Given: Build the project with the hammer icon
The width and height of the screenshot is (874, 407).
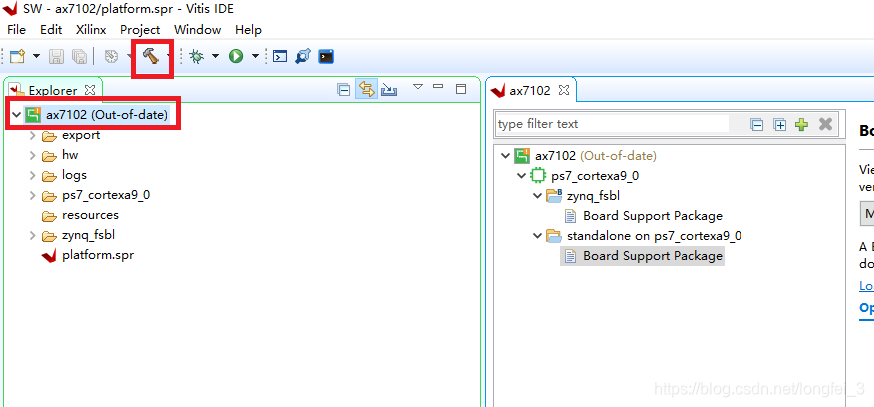Looking at the screenshot, I should click(x=150, y=56).
